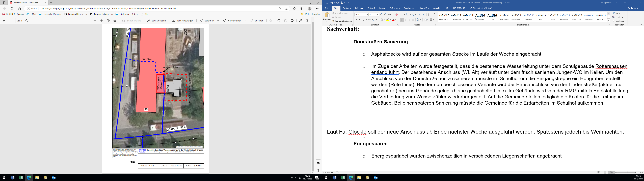Enter PDF fullscreen with expand arrows icon
The height and width of the screenshot is (181, 644).
pyautogui.click(x=301, y=21)
